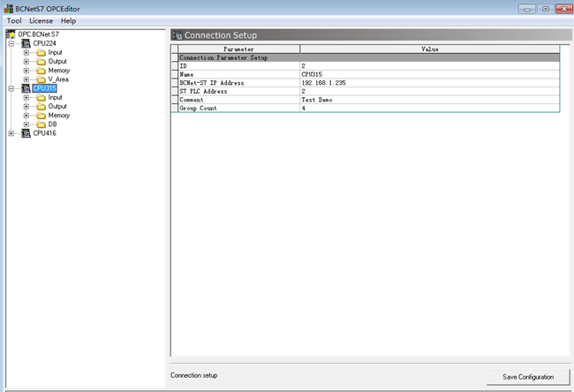Click the Output folder icon under CPU315
The width and height of the screenshot is (574, 392).
tap(41, 107)
